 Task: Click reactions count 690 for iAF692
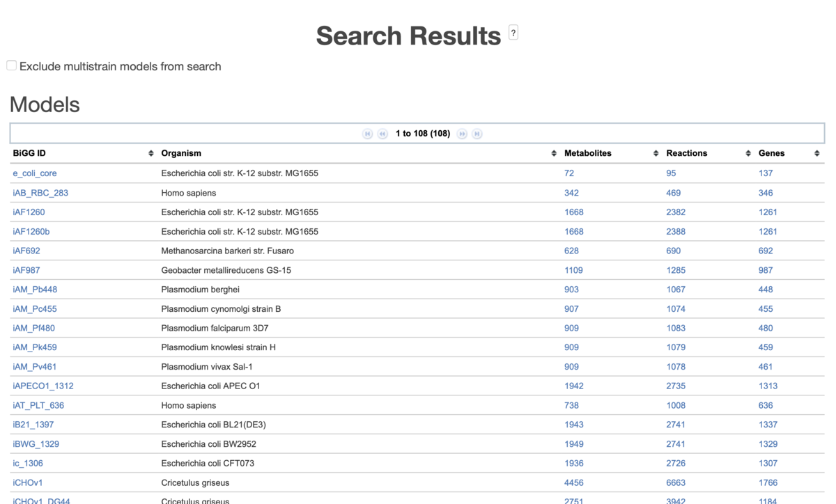click(x=674, y=251)
